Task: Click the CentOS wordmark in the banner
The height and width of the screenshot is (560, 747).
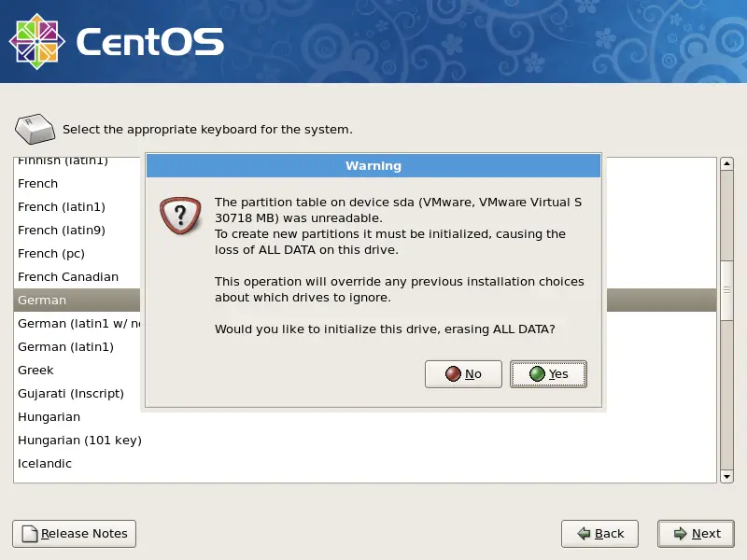Action: point(150,41)
